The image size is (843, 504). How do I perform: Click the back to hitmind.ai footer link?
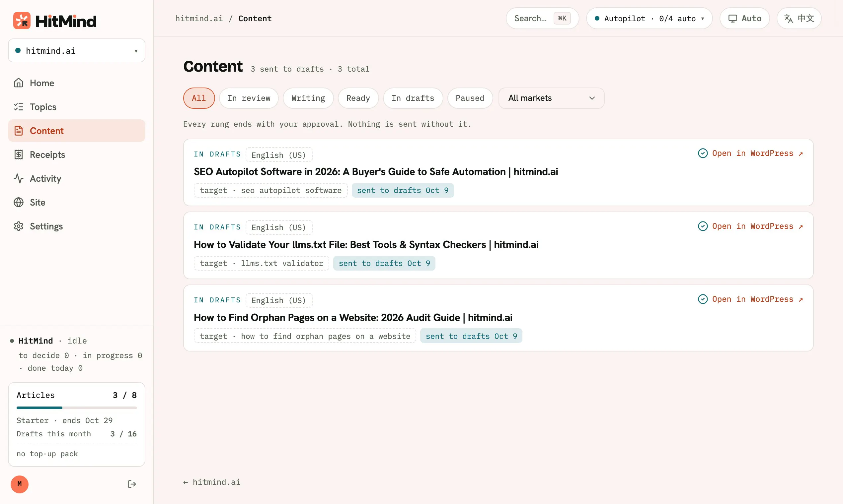(211, 482)
